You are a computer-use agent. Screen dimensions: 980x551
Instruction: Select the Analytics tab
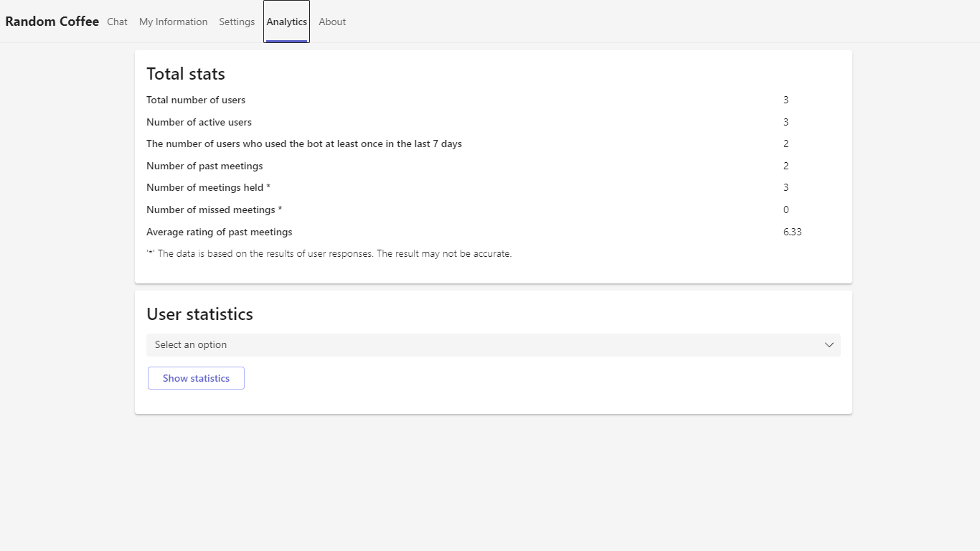pos(286,22)
